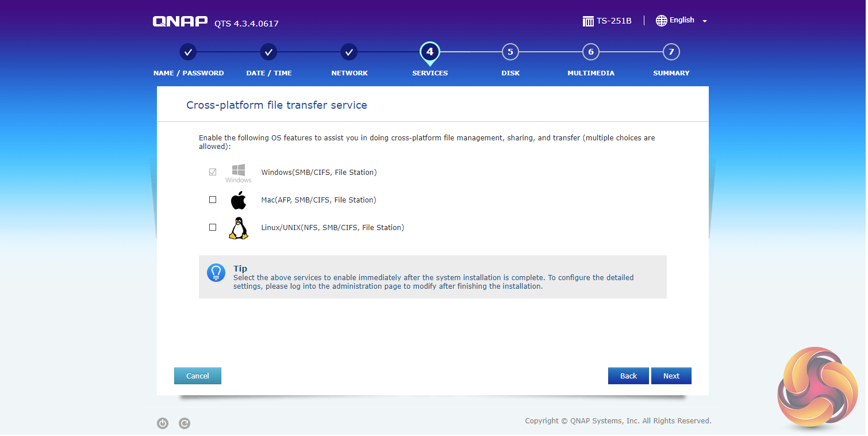
Task: Enable the Mac AFP service checkbox
Action: (x=213, y=200)
